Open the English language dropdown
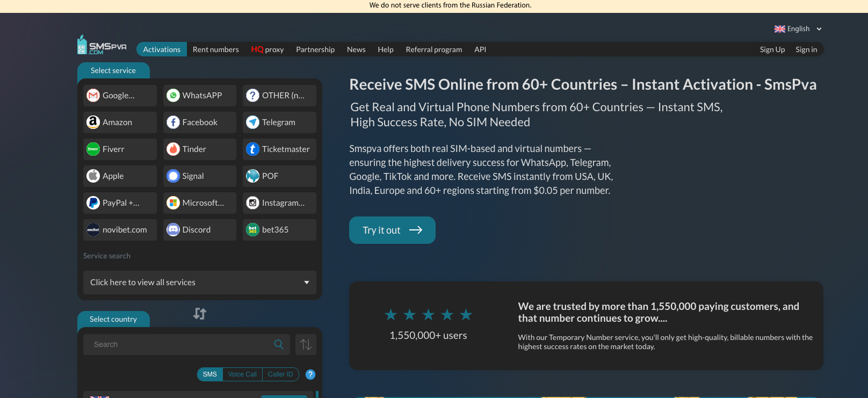This screenshot has width=868, height=398. (x=798, y=29)
